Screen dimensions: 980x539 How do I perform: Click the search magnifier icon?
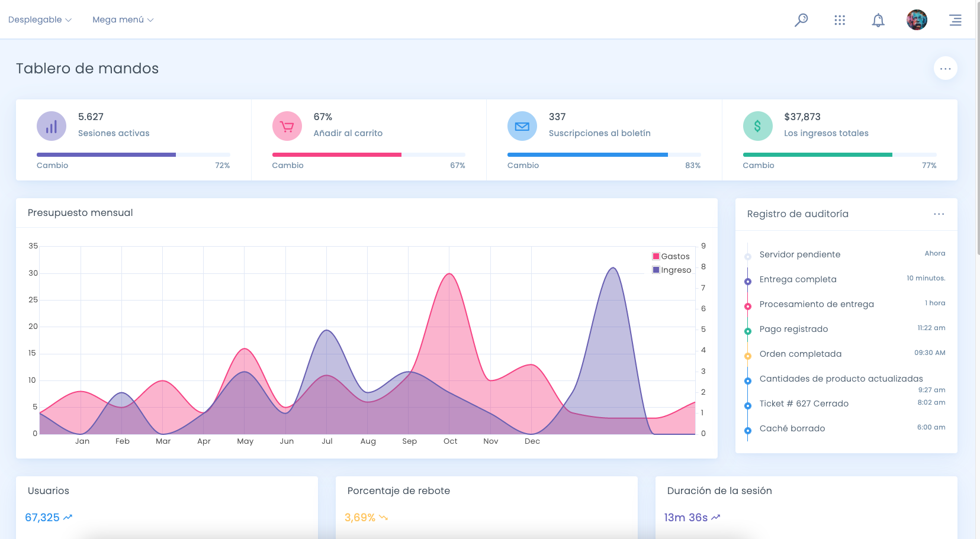801,20
